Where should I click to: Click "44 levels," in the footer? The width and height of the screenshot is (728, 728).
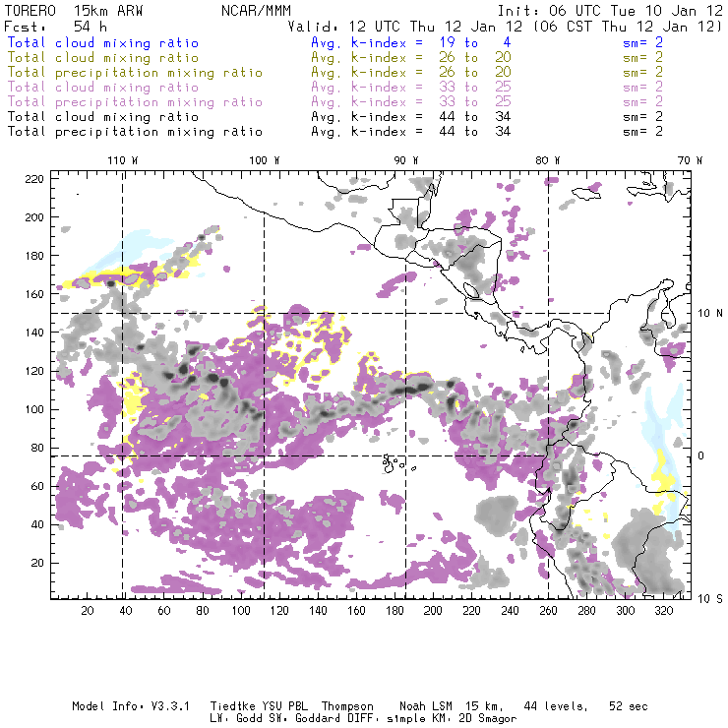556,706
